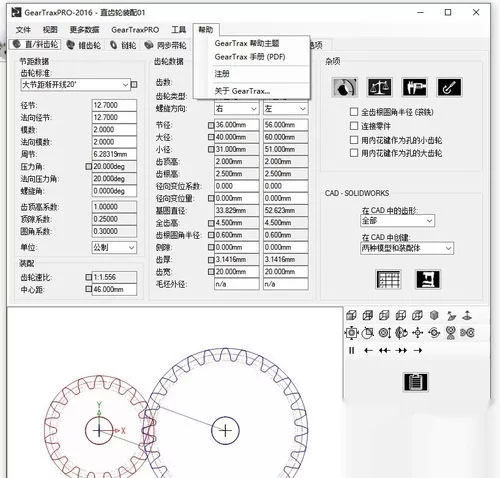Click the first cube icon with shaded face
This screenshot has width=500, height=478.
[351, 315]
